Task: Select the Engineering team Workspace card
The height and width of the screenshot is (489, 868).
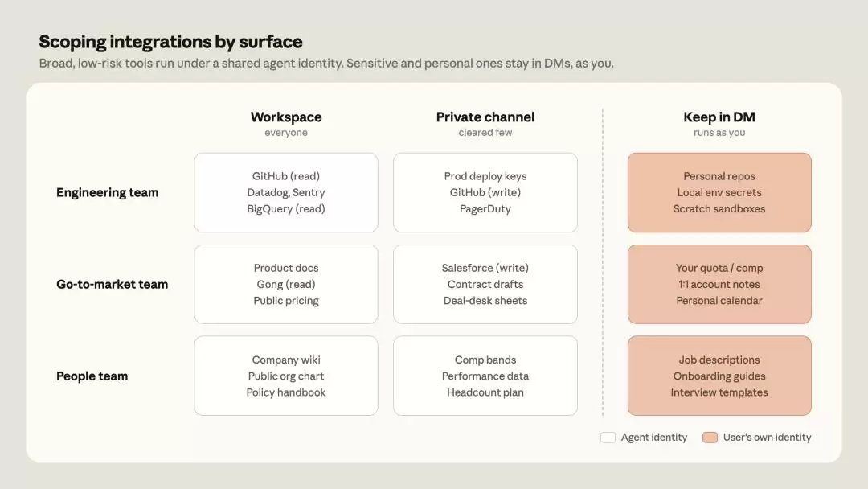Action: 286,193
